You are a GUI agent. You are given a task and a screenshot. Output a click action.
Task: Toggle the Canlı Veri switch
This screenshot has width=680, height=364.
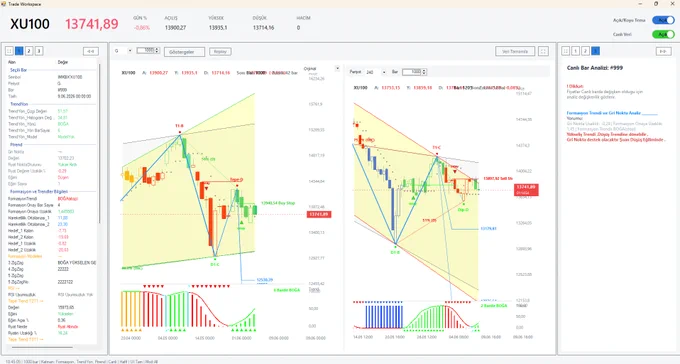[x=664, y=34]
